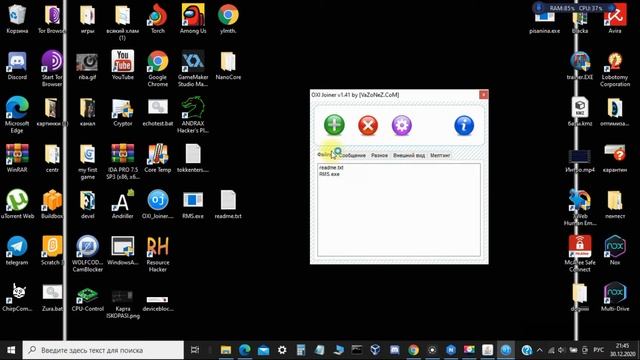Open File Explorer from the taskbar

coord(226,350)
